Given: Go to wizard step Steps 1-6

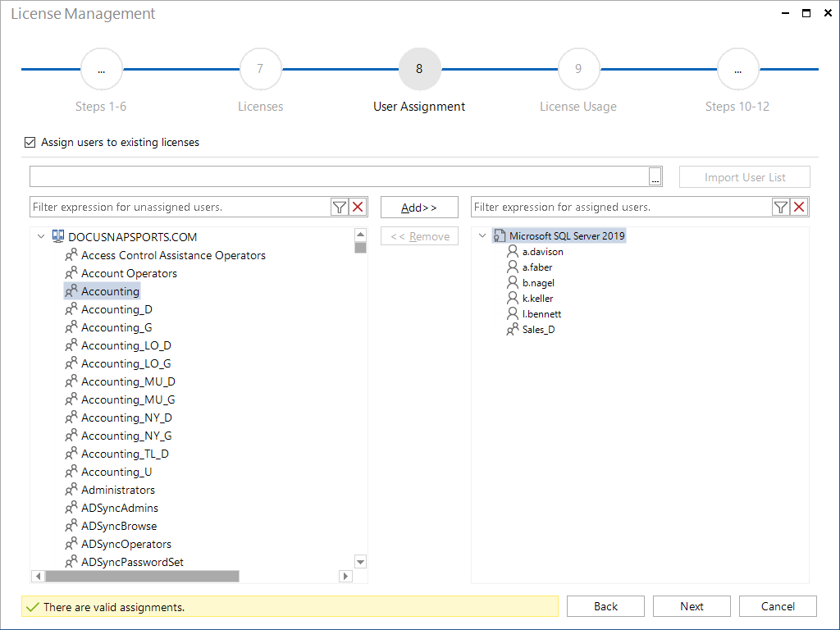Looking at the screenshot, I should 101,69.
